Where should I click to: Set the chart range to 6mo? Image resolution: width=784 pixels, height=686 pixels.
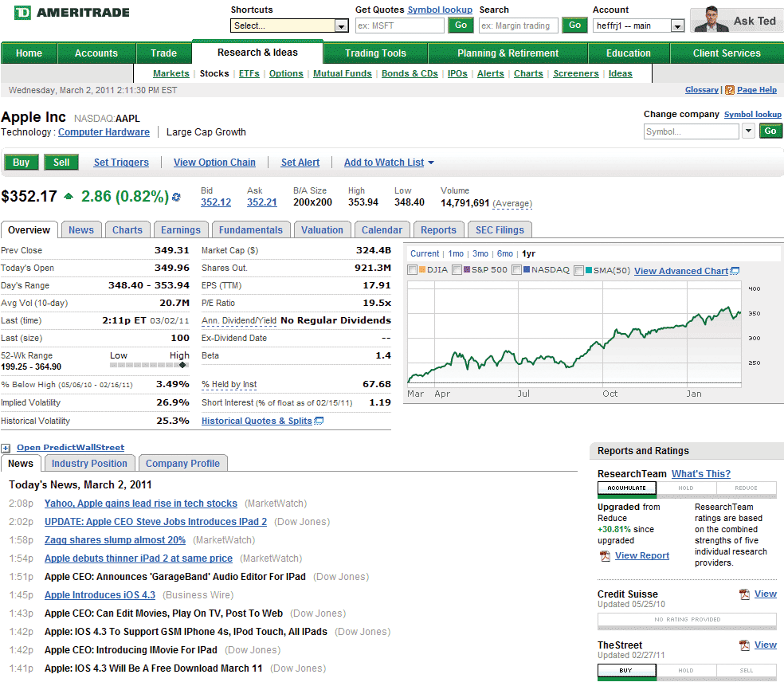[x=505, y=254]
